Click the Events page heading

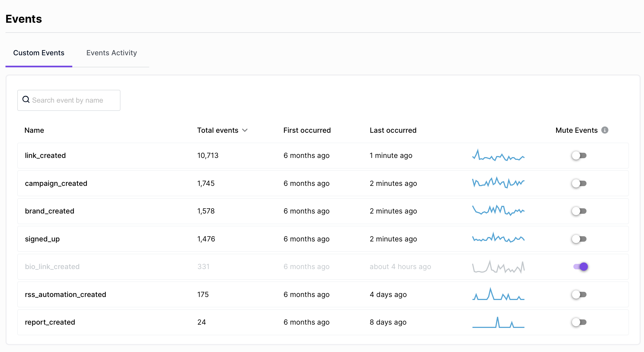point(24,19)
